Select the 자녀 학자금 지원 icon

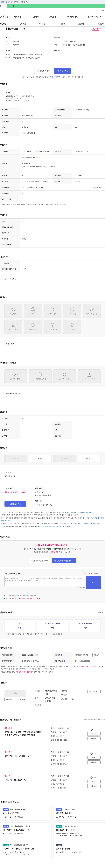pos(92,311)
